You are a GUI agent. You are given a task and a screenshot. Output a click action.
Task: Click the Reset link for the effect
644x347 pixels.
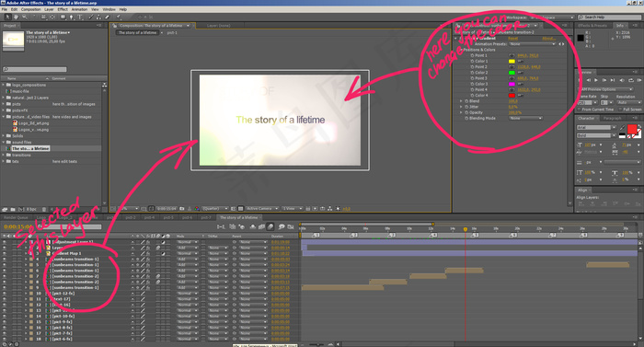pyautogui.click(x=513, y=39)
